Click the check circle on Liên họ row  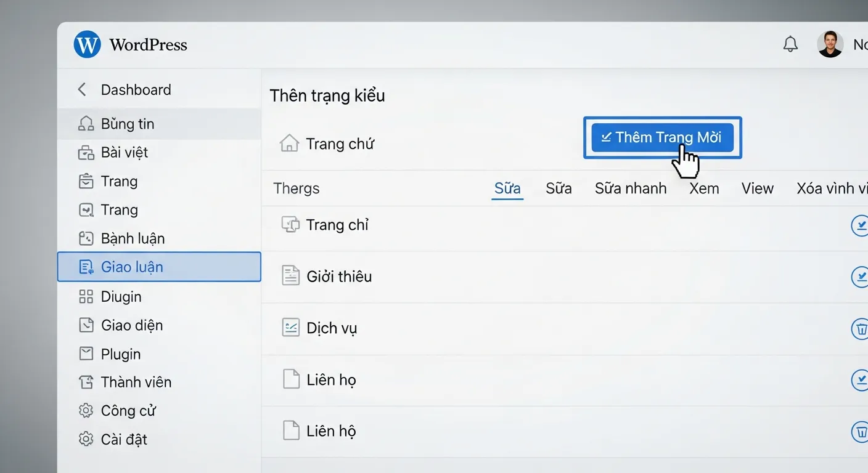click(860, 380)
